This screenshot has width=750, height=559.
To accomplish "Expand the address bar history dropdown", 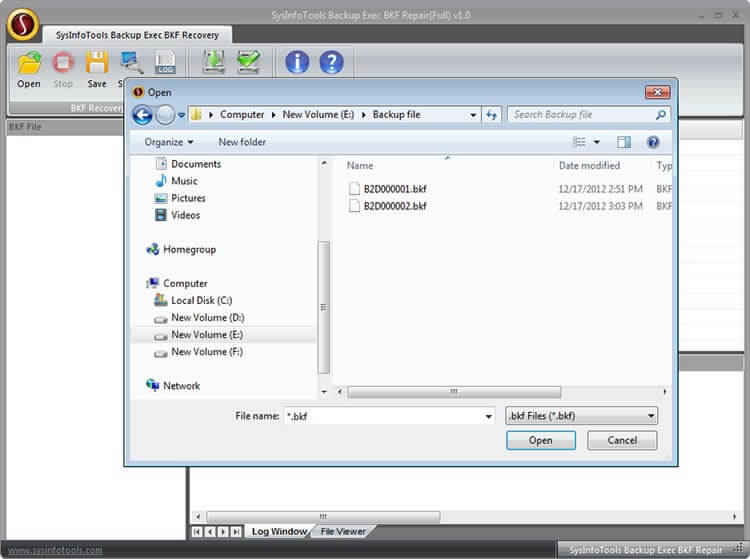I will pos(473,115).
